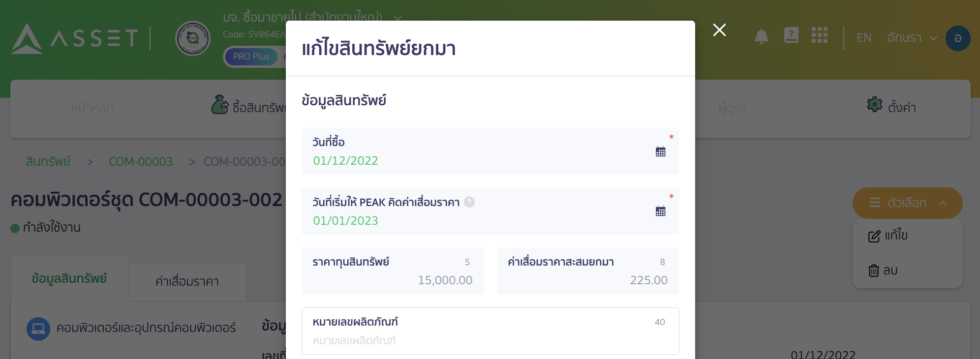Expand the อักษรา user dropdown
This screenshot has height=359, width=980.
pos(912,38)
